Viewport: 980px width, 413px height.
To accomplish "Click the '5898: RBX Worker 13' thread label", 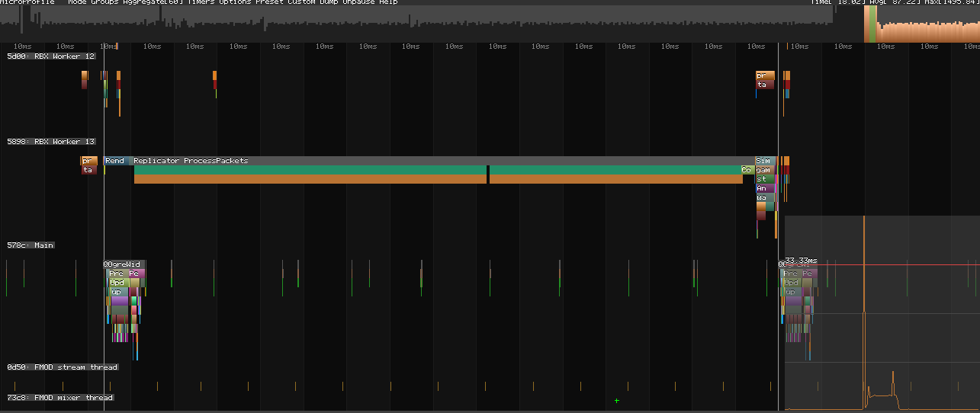I will click(51, 142).
